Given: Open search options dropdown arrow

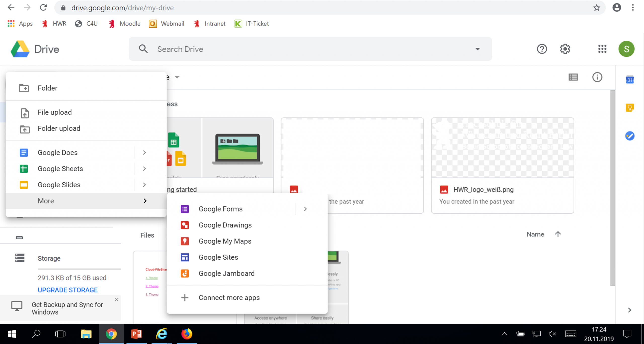Looking at the screenshot, I should point(477,49).
